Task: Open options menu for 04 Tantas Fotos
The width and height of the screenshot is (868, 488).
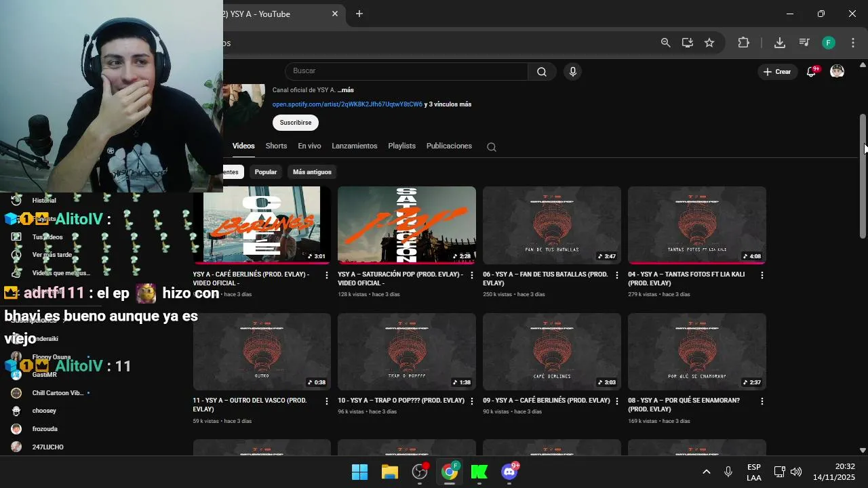Action: click(x=762, y=275)
